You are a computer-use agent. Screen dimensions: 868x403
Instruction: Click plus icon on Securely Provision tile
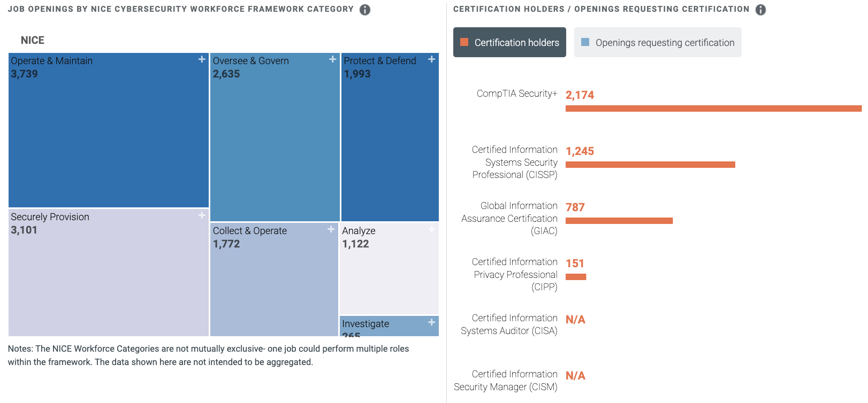[x=202, y=215]
